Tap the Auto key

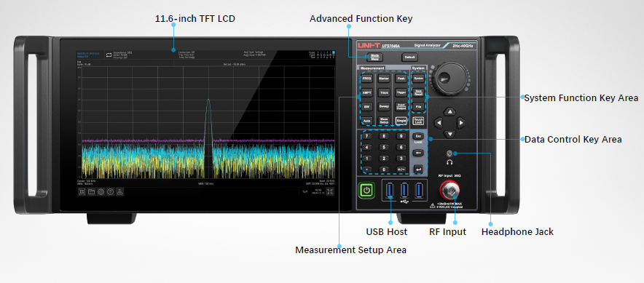[x=366, y=121]
